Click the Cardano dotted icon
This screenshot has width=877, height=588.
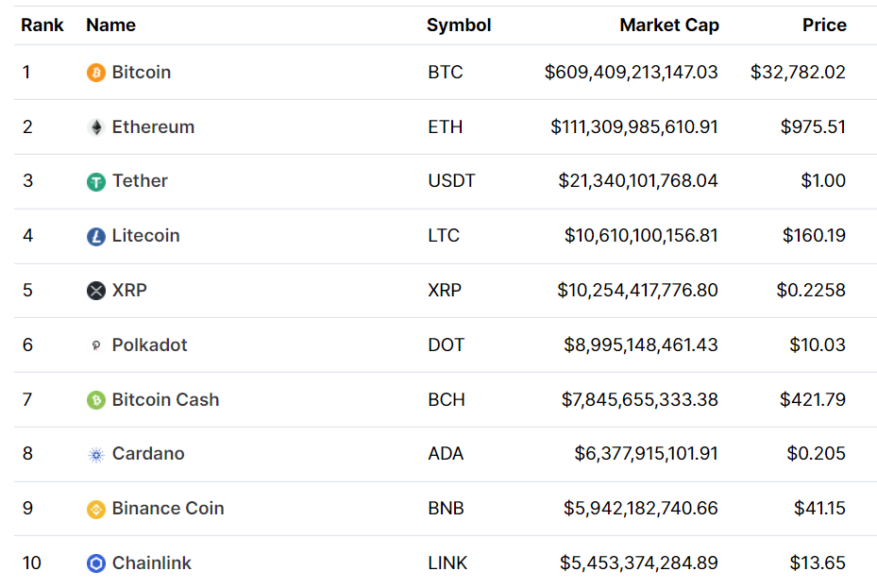[95, 455]
